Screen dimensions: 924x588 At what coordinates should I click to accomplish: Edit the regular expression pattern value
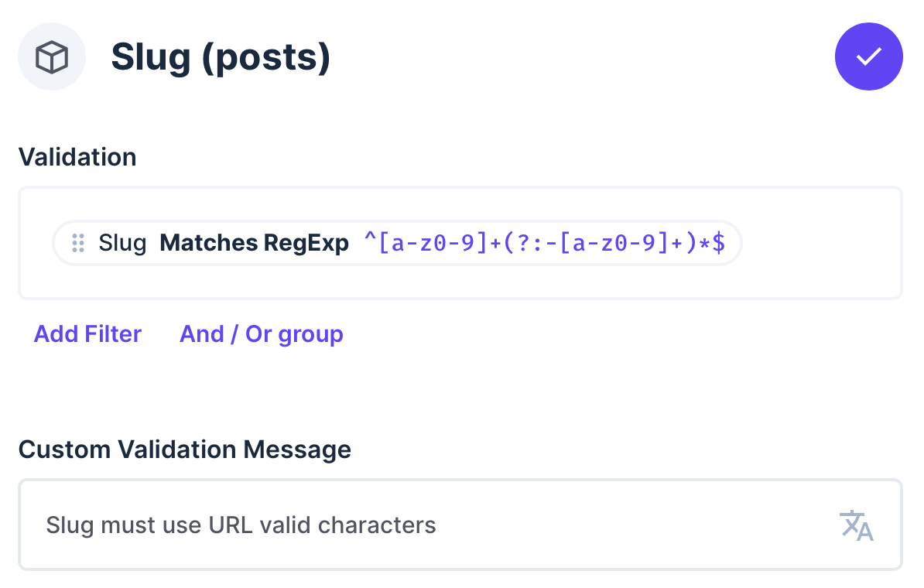pyautogui.click(x=545, y=243)
